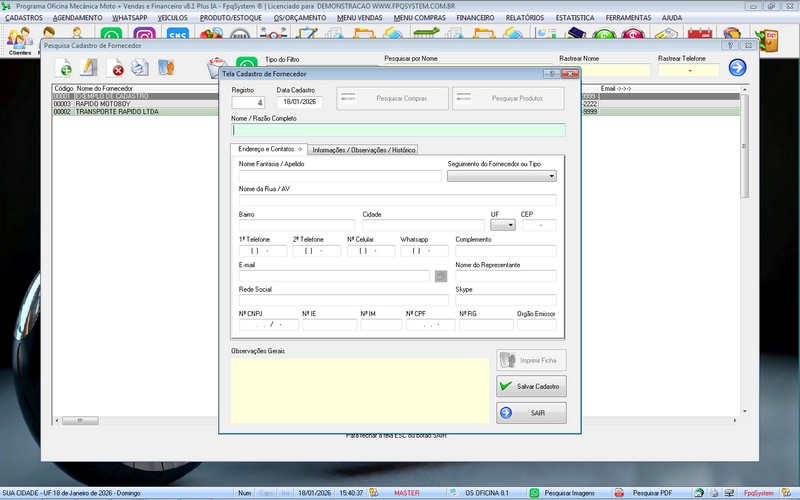
Task: Click the SAIR button
Action: tap(531, 412)
